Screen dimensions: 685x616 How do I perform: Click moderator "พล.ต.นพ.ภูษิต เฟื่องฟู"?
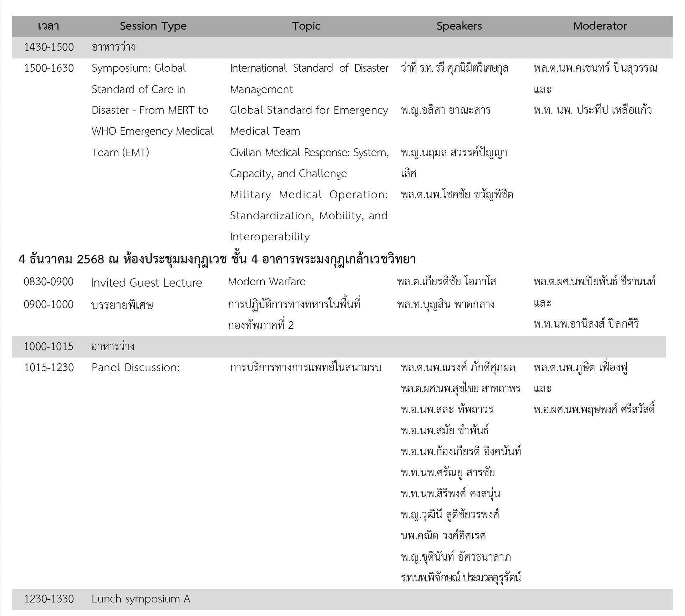pyautogui.click(x=581, y=368)
